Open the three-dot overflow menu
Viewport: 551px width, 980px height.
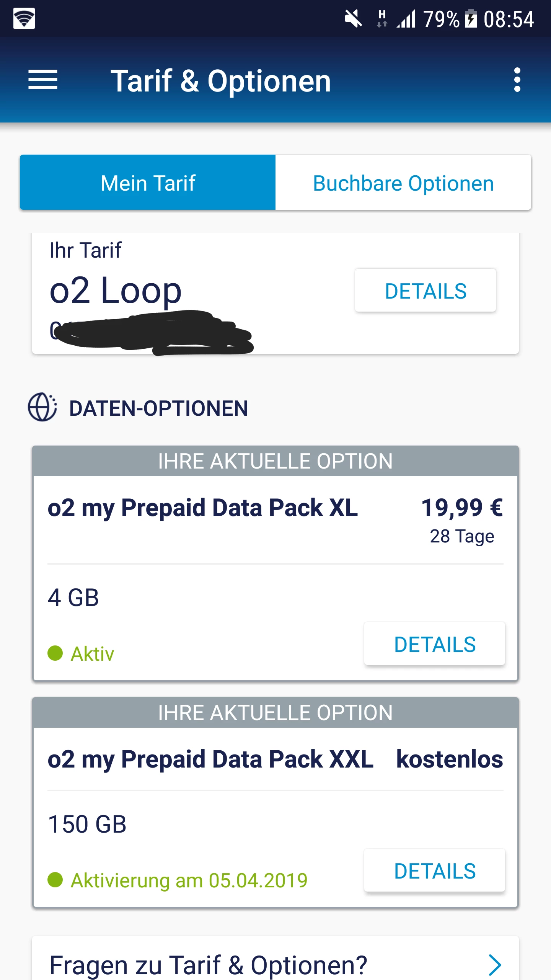click(517, 80)
